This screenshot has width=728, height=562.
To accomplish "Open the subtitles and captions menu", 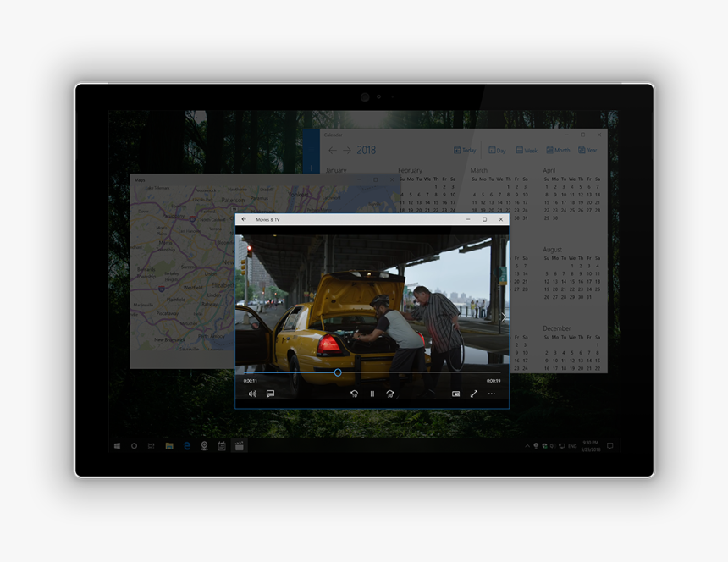I will (270, 394).
